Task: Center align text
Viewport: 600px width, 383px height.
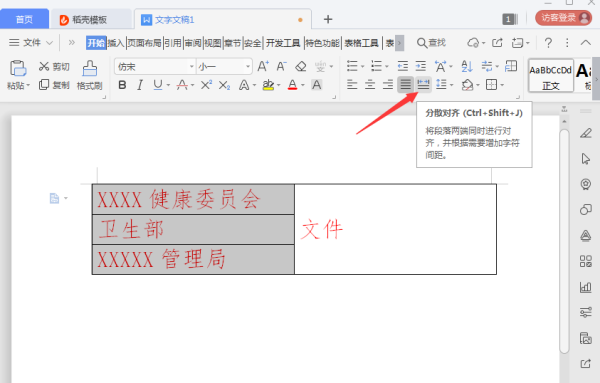Action: point(370,85)
